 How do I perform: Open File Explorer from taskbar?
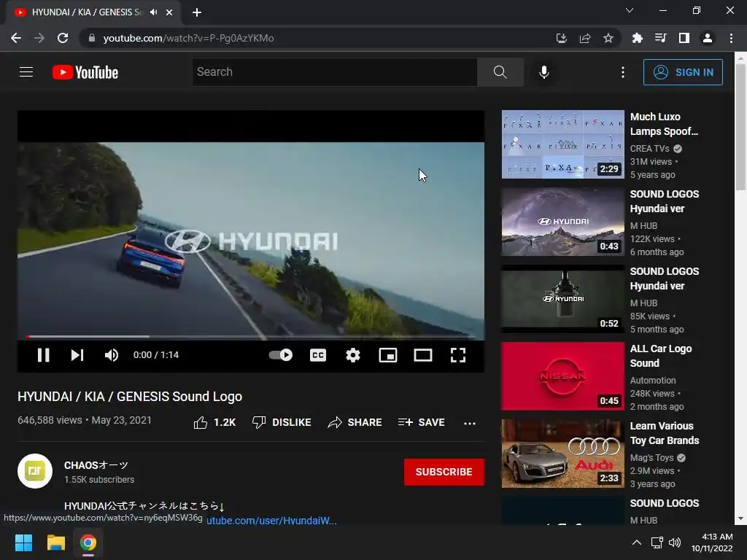(55, 542)
